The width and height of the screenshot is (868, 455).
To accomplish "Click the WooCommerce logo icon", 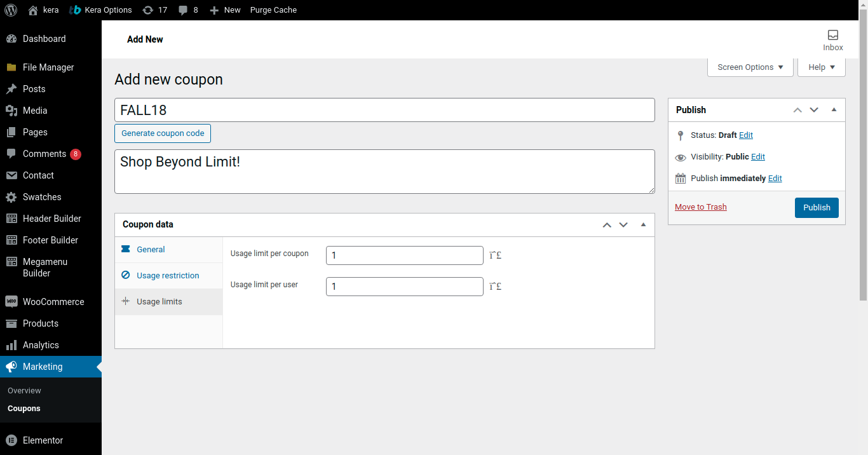I will pos(11,302).
